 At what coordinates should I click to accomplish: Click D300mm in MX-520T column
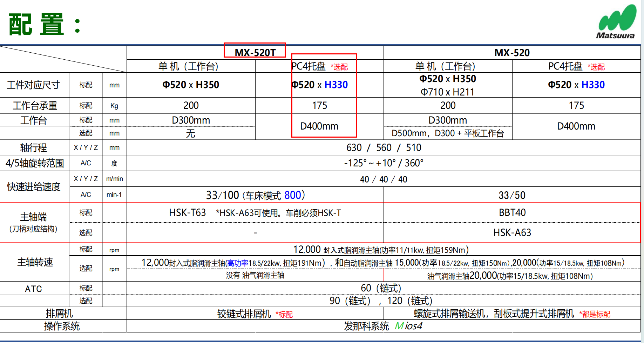pyautogui.click(x=191, y=120)
